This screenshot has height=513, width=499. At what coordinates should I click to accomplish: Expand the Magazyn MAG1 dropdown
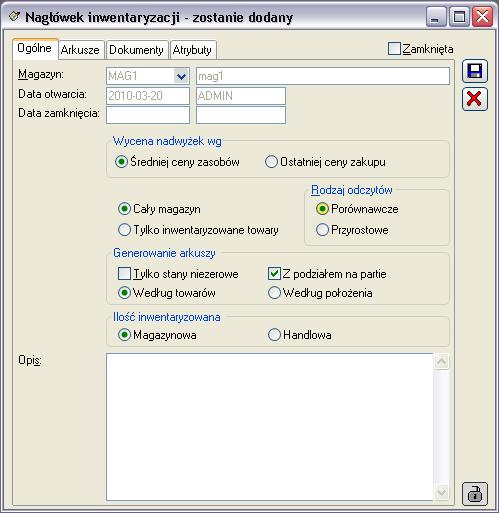pyautogui.click(x=181, y=76)
